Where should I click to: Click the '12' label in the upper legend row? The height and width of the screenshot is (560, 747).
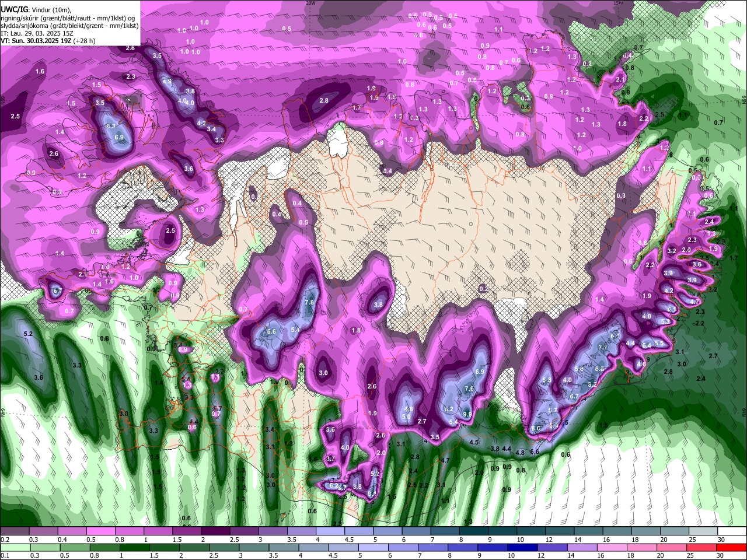tap(549, 540)
